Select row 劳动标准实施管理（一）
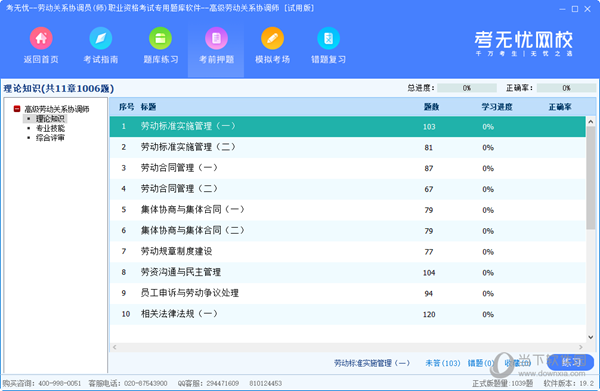The width and height of the screenshot is (600, 391). pos(347,127)
